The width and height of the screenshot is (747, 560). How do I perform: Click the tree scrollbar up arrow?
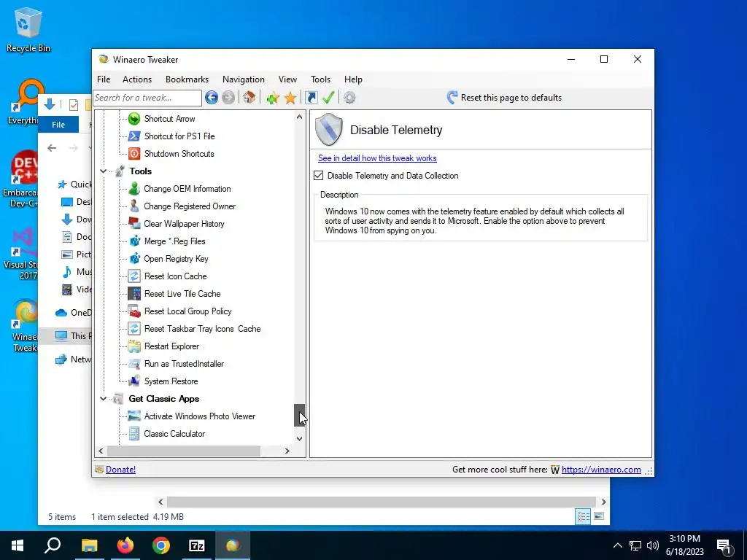click(x=299, y=117)
